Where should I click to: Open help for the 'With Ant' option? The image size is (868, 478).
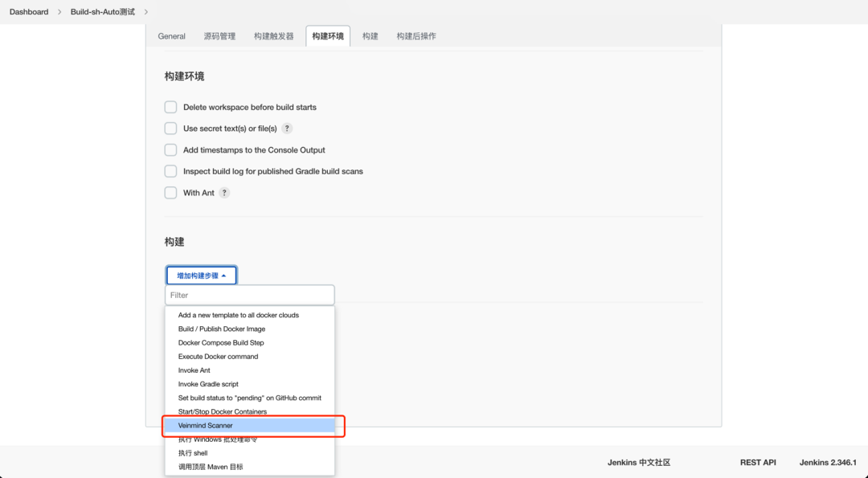point(223,192)
